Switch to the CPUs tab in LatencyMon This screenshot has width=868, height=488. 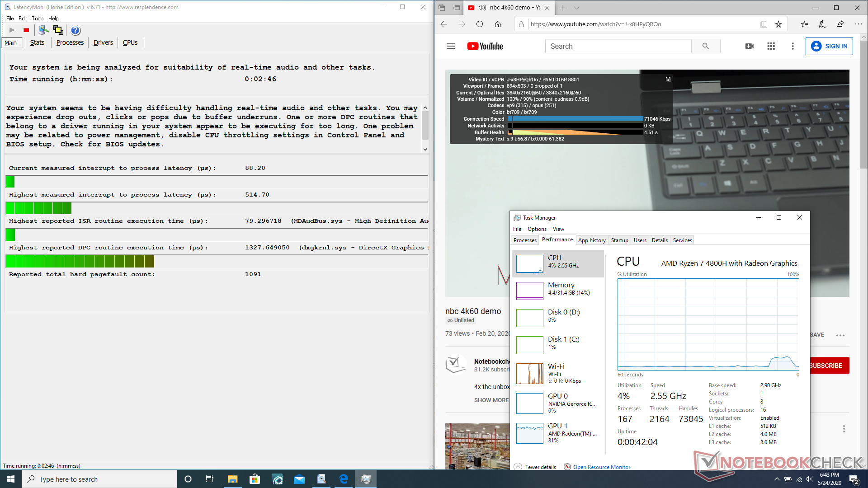point(130,42)
